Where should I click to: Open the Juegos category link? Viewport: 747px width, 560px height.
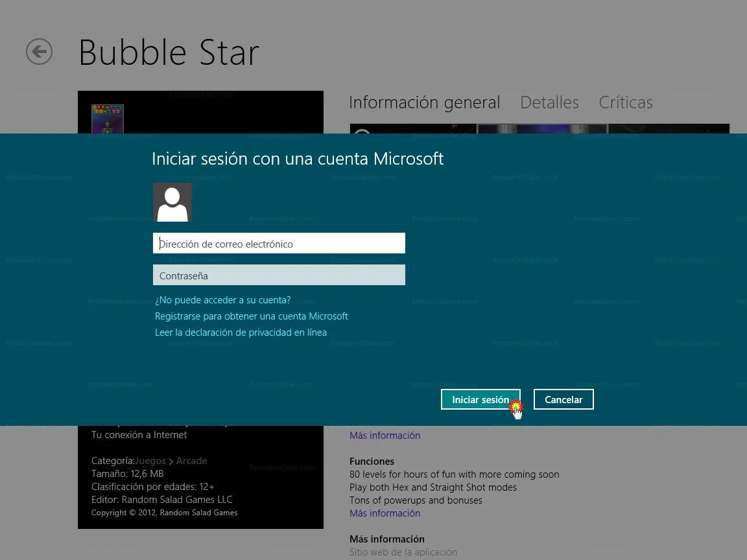tap(150, 461)
